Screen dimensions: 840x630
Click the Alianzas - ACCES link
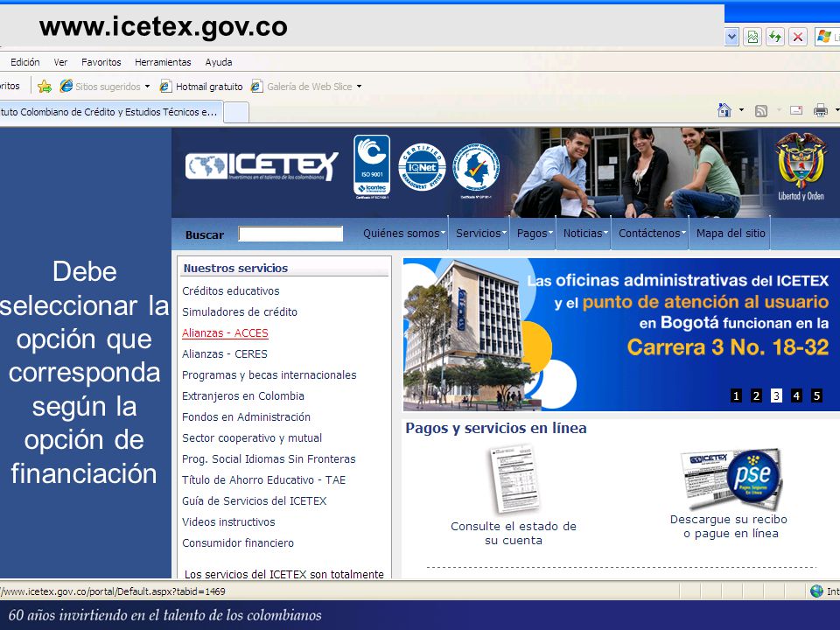[225, 333]
